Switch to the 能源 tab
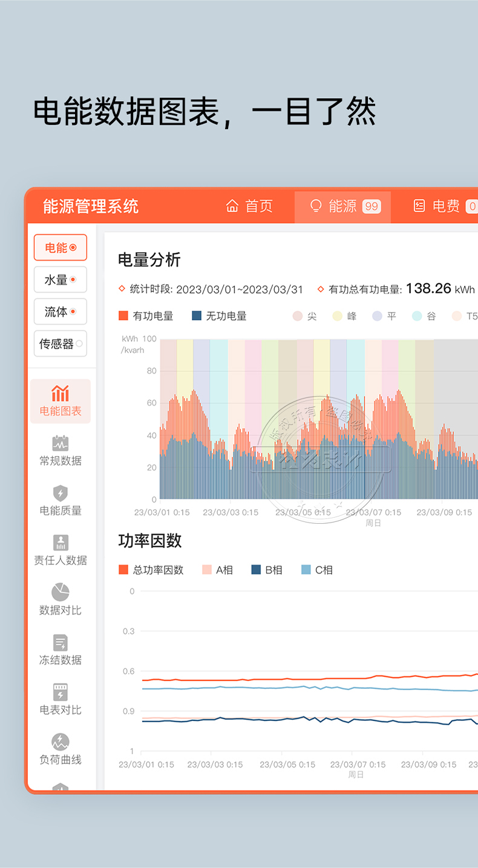Screen dimensions: 478x868 pyautogui.click(x=342, y=206)
